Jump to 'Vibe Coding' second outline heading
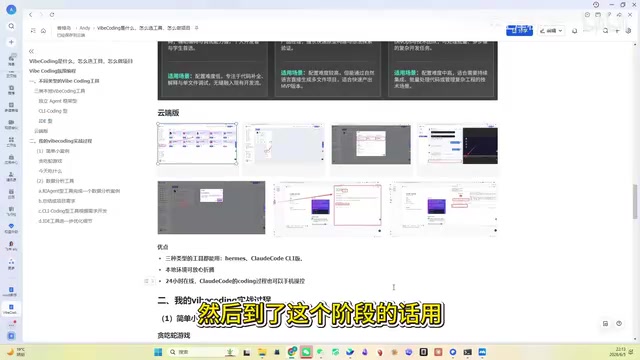640x360 pixels. click(x=52, y=71)
